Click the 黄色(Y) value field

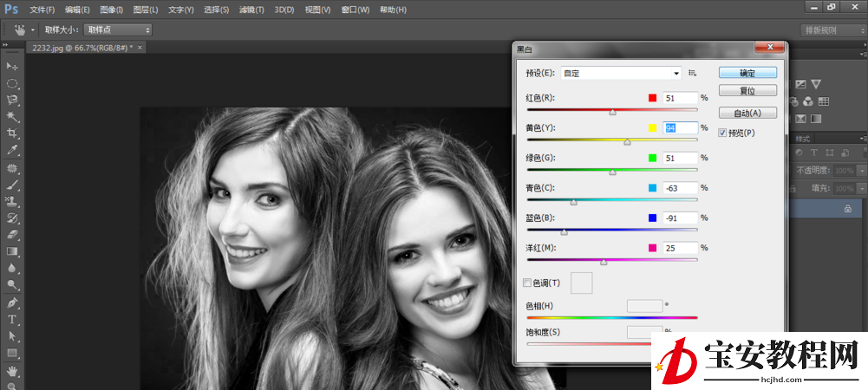pos(681,127)
